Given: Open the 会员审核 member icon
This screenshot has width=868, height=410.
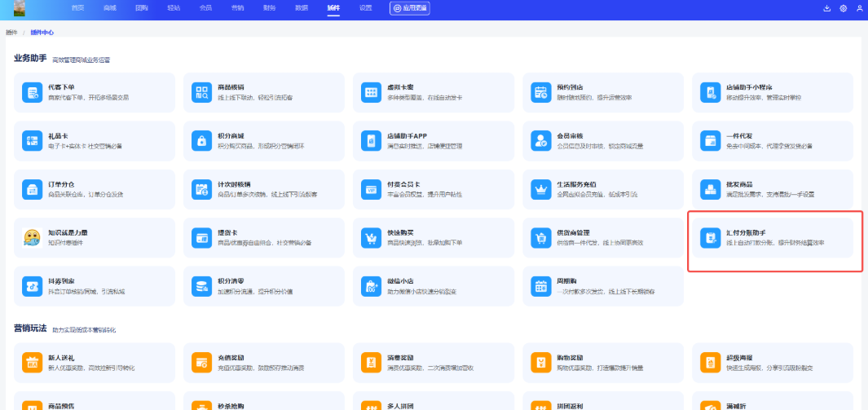Looking at the screenshot, I should pyautogui.click(x=540, y=140).
